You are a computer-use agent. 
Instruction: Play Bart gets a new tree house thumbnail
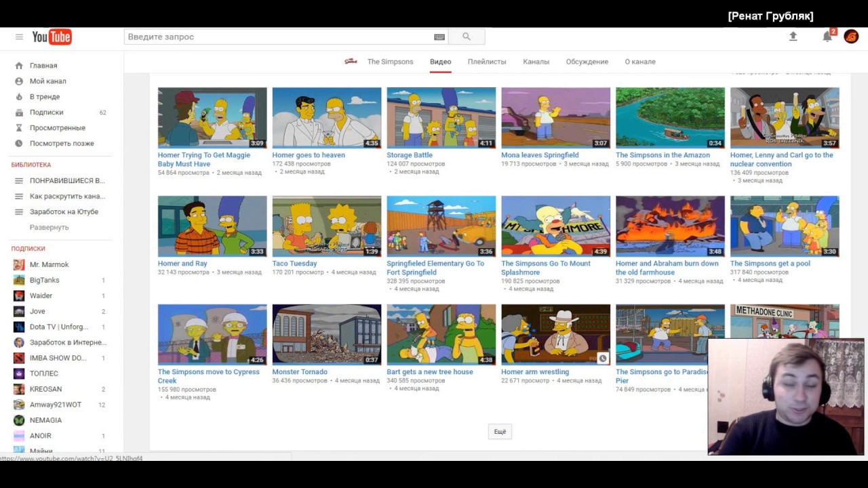tap(441, 335)
